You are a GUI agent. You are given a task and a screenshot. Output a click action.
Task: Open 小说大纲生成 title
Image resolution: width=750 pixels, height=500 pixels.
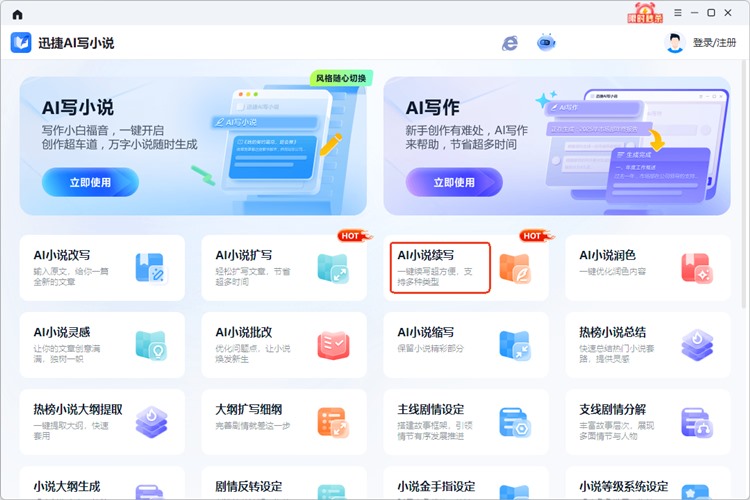click(x=66, y=487)
